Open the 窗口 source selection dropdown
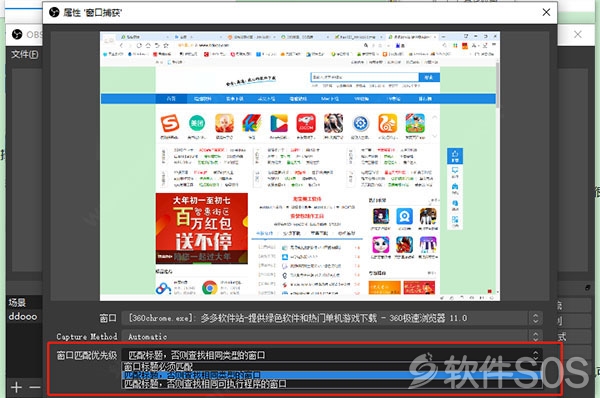The height and width of the screenshot is (398, 600). (332, 318)
